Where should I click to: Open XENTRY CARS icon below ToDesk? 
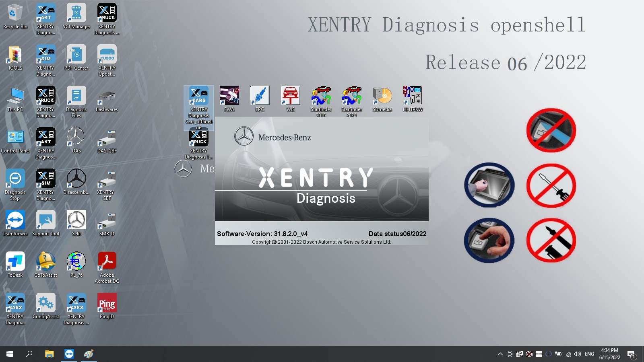coord(15,309)
